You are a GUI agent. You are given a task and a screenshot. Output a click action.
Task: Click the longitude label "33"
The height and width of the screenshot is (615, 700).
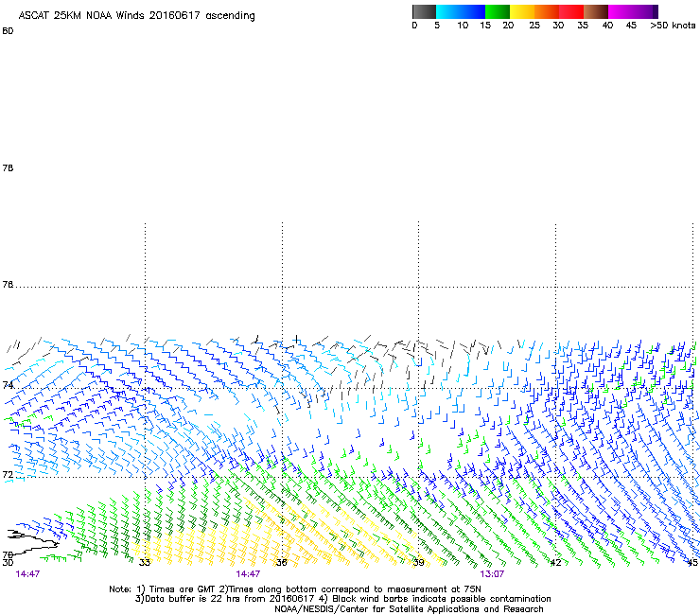145,562
